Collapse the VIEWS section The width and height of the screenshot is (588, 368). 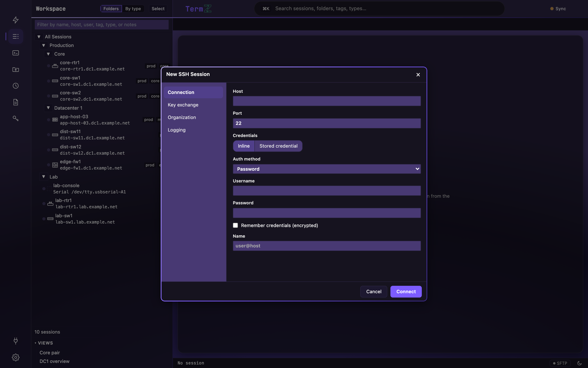point(44,343)
